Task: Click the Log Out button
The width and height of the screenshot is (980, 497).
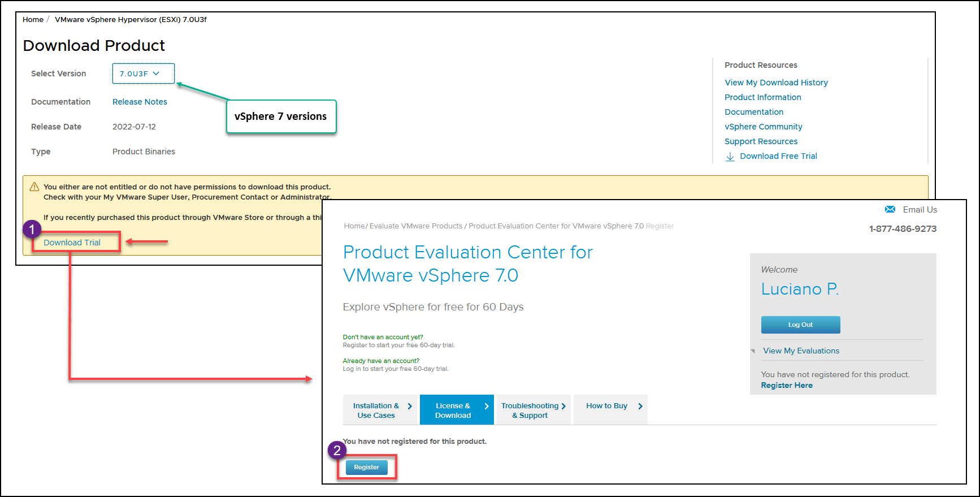Action: [800, 325]
